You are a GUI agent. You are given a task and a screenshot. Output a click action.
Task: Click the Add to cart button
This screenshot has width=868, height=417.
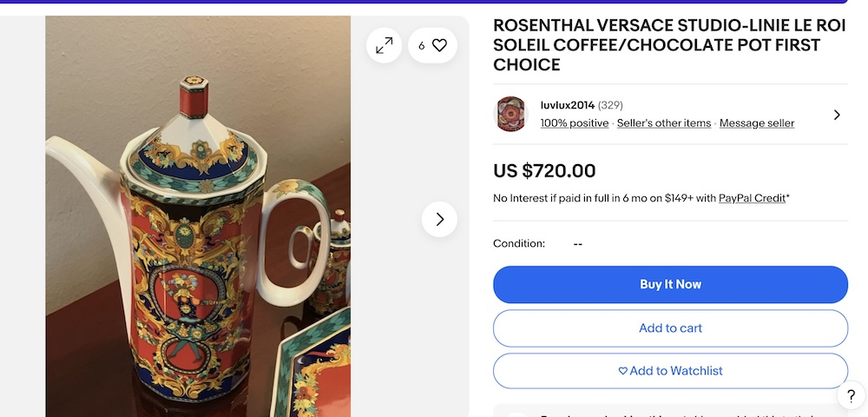670,328
